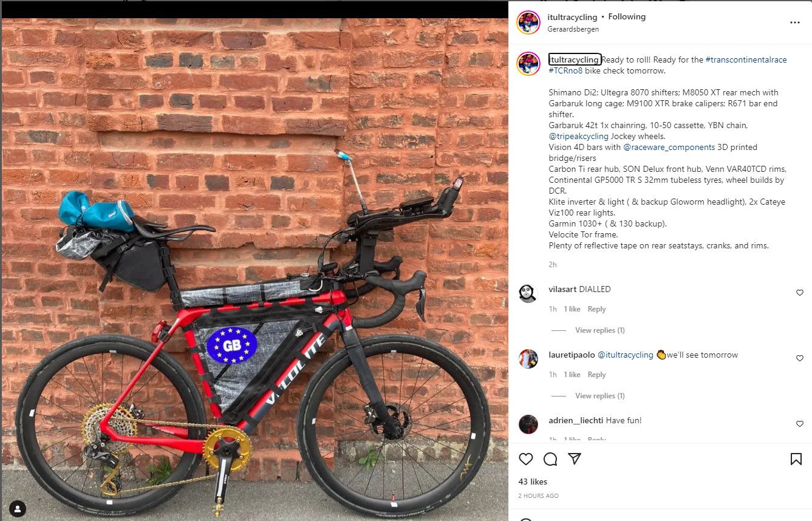Open vilasart's profile avatar
Viewport: 812px width, 521px height.
click(x=528, y=293)
